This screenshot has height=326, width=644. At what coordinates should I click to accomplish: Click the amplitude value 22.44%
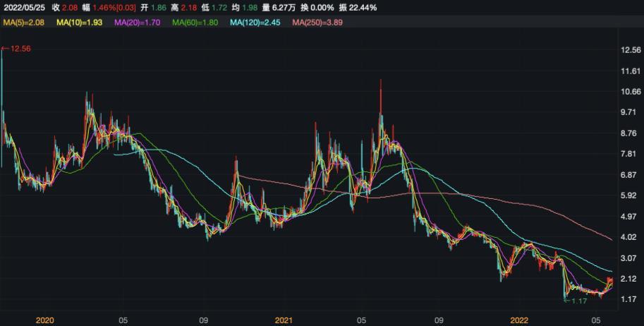point(364,7)
